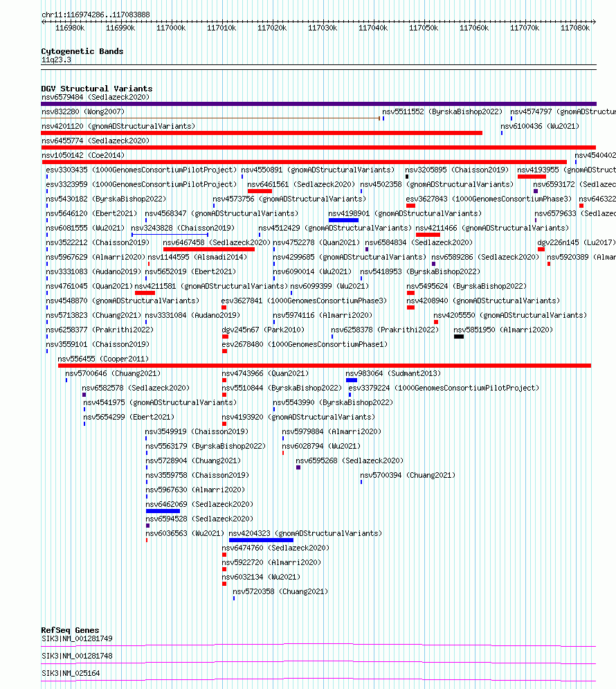
Task: Open the nsv4550891 gnomAD variant label
Action: point(318,170)
